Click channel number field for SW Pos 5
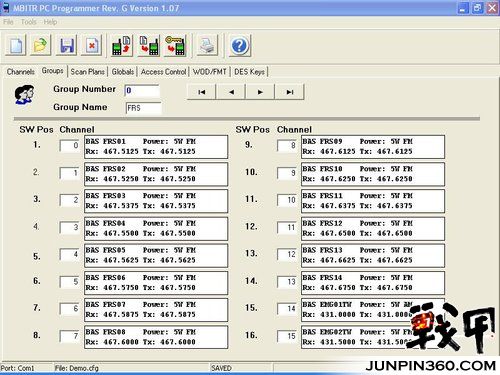This screenshot has height=375, width=500. point(69,254)
